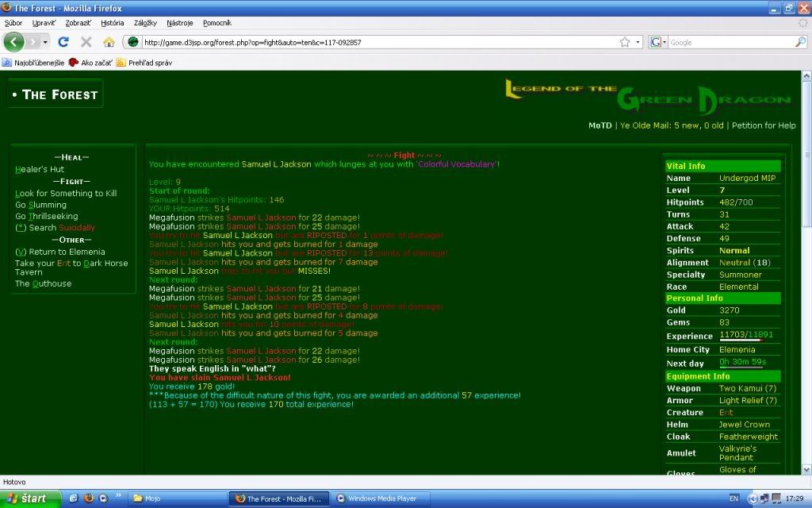This screenshot has width=812, height=508.
Task: Bookmark this page with the star icon
Action: pyautogui.click(x=625, y=42)
